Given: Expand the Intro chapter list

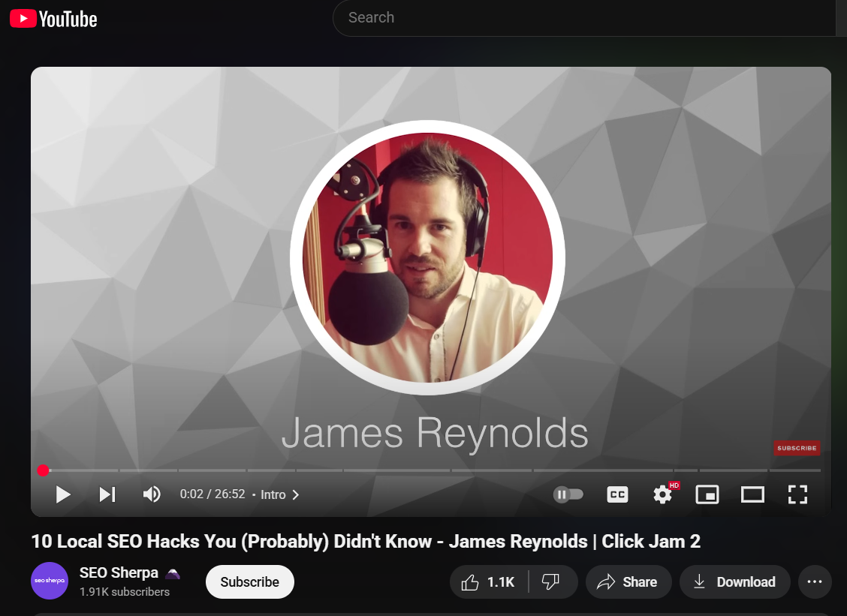Looking at the screenshot, I should (280, 494).
